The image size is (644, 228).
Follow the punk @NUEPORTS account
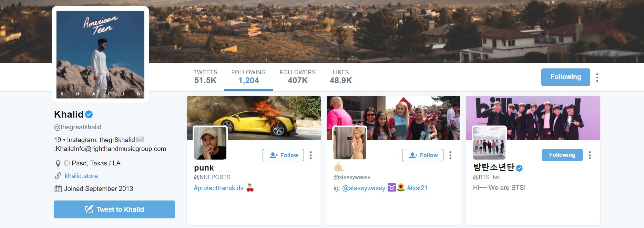[x=283, y=155]
